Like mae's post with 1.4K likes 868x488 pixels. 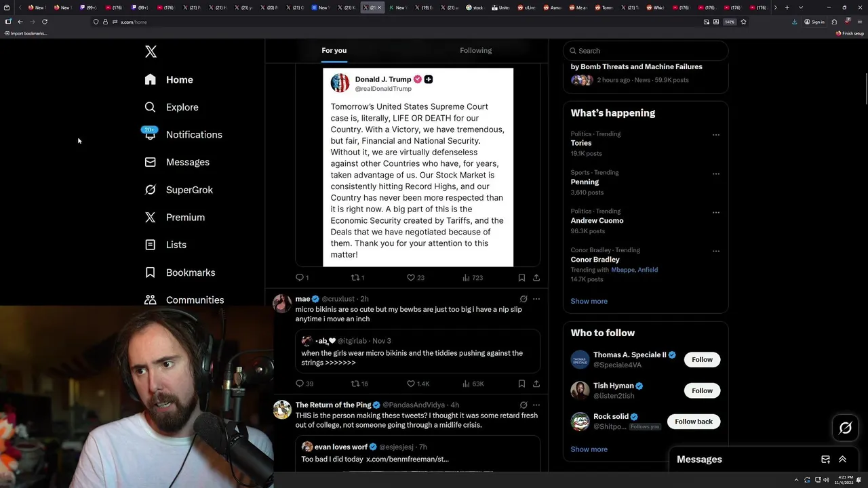pos(418,384)
